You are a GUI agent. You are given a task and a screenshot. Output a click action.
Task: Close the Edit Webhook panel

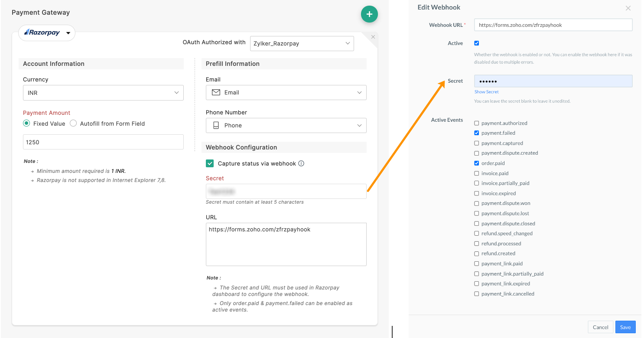628,8
